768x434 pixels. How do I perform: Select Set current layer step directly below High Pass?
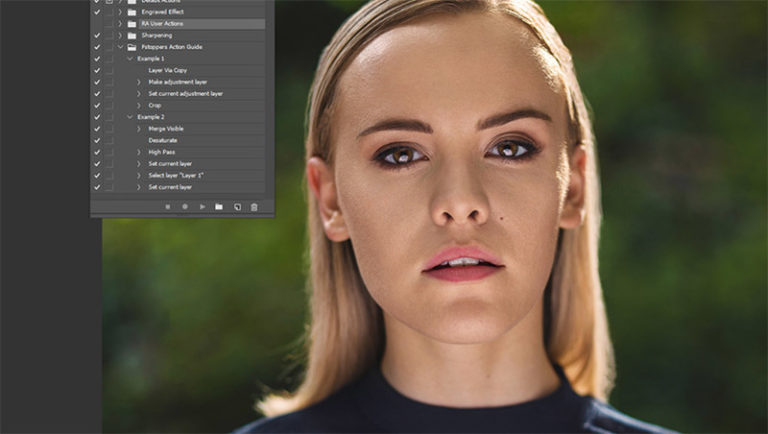170,164
